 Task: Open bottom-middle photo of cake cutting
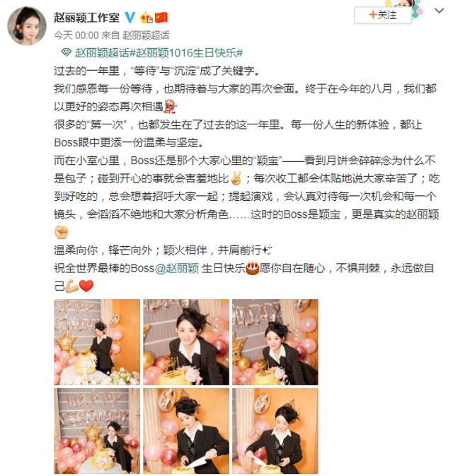click(186, 431)
